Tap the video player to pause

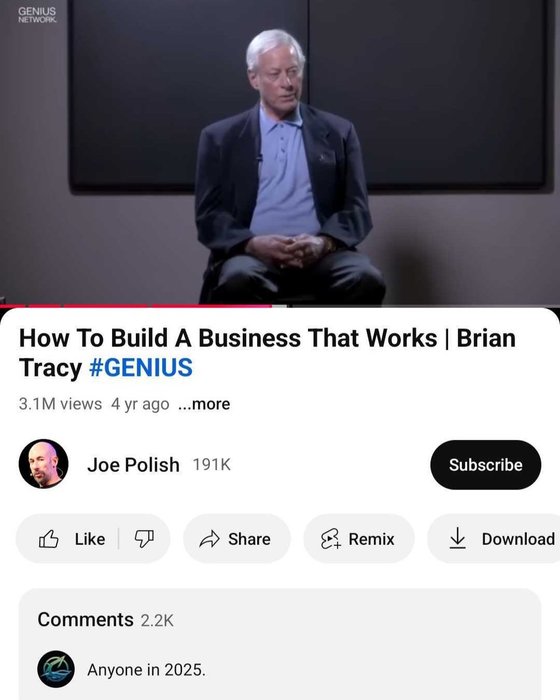(280, 152)
